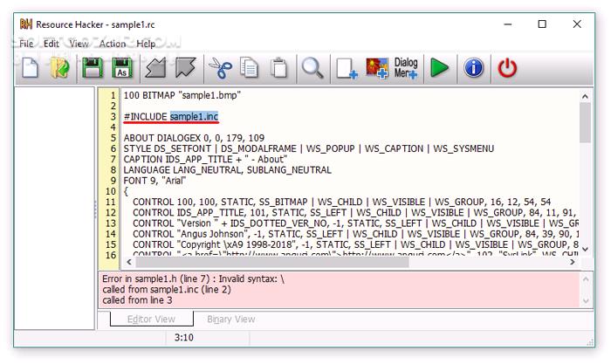Switch to the Binary View tab
The width and height of the screenshot is (611, 364).
(x=231, y=319)
